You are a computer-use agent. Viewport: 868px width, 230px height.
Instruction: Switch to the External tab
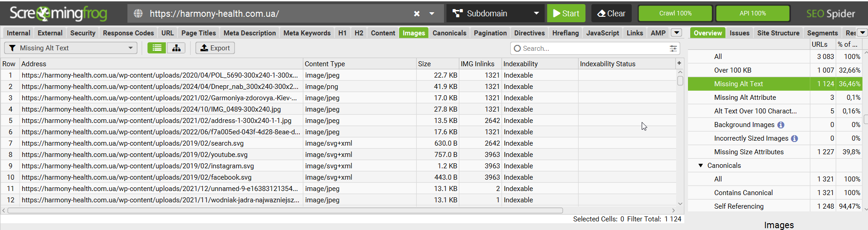click(50, 33)
